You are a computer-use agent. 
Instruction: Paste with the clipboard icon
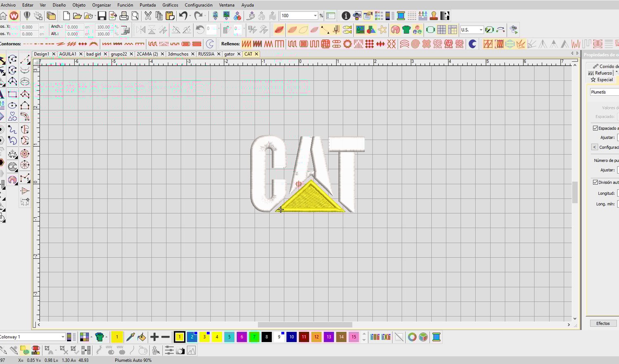[170, 16]
